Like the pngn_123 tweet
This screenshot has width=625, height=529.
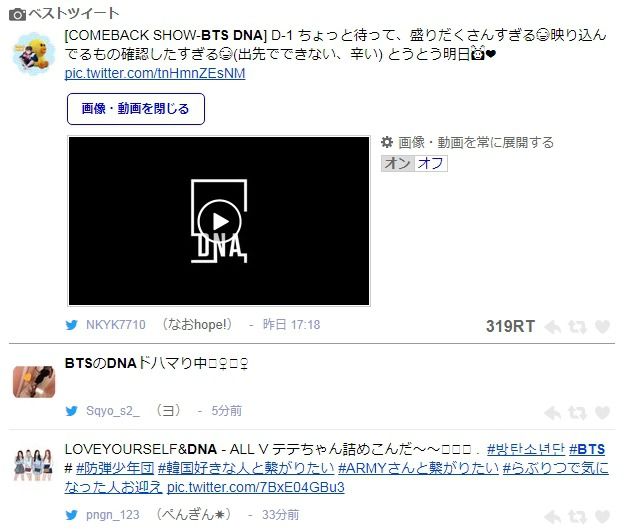pyautogui.click(x=602, y=517)
